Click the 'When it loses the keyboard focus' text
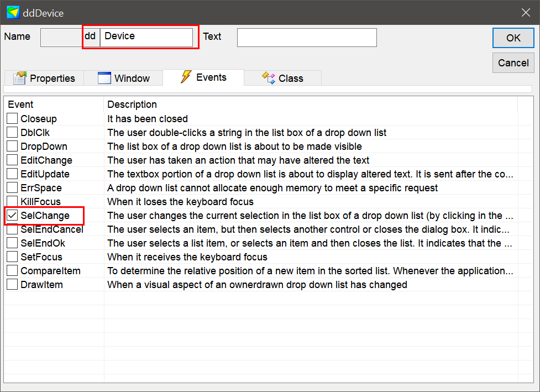Image resolution: width=540 pixels, height=392 pixels. (x=180, y=201)
